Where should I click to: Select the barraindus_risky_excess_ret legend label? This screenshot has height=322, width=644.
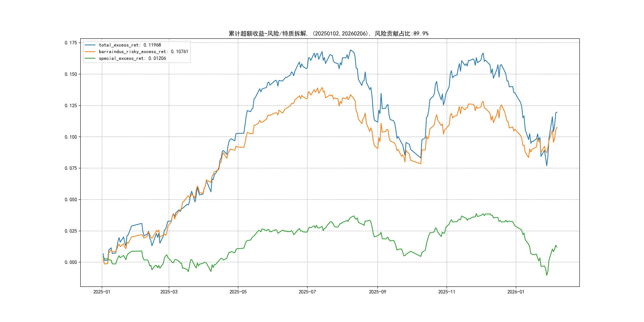pos(143,52)
